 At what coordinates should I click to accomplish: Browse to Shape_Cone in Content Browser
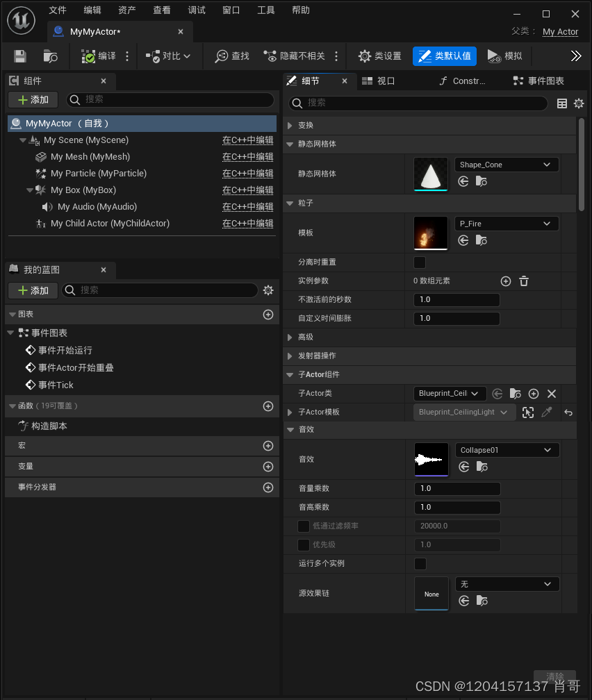(482, 181)
